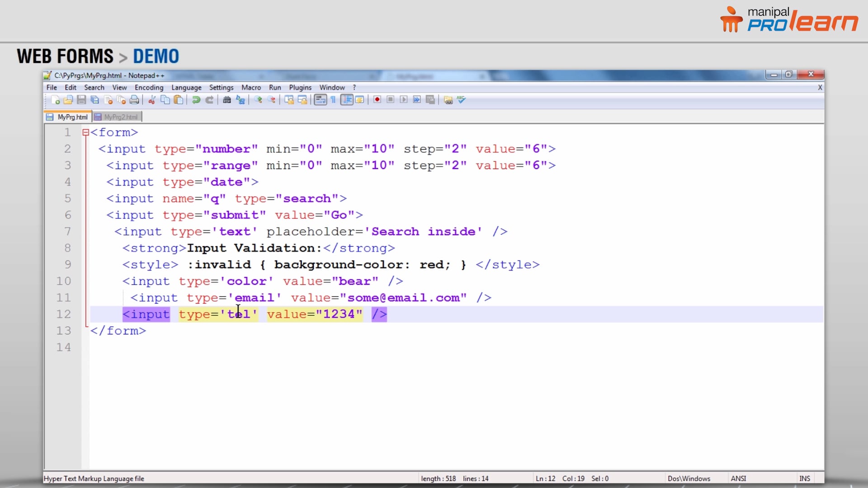This screenshot has height=488, width=868.
Task: Copy the selected text
Action: click(165, 100)
